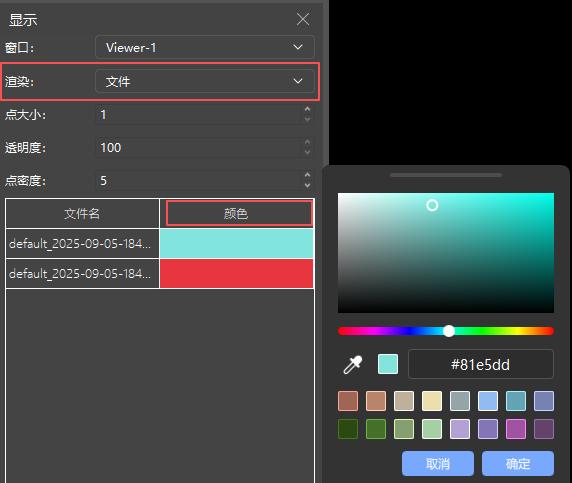Choose the light mint green preset swatch
This screenshot has height=483, width=572.
[432, 429]
